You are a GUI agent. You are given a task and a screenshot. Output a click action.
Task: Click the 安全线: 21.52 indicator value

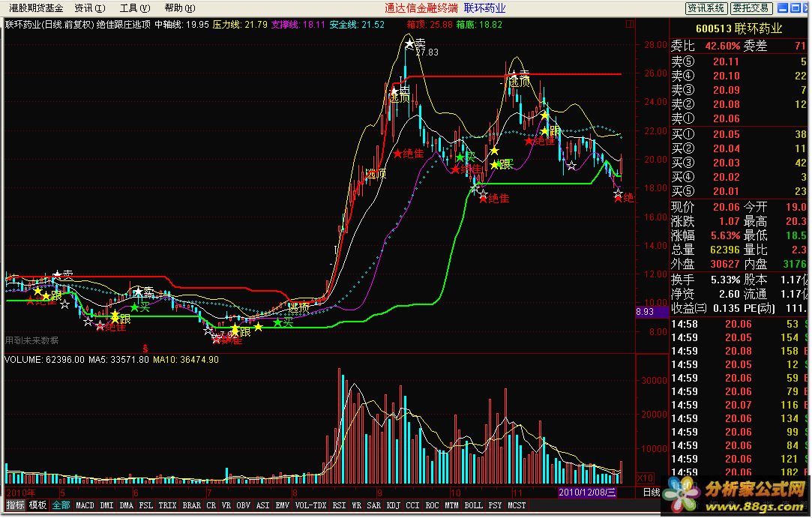click(357, 24)
